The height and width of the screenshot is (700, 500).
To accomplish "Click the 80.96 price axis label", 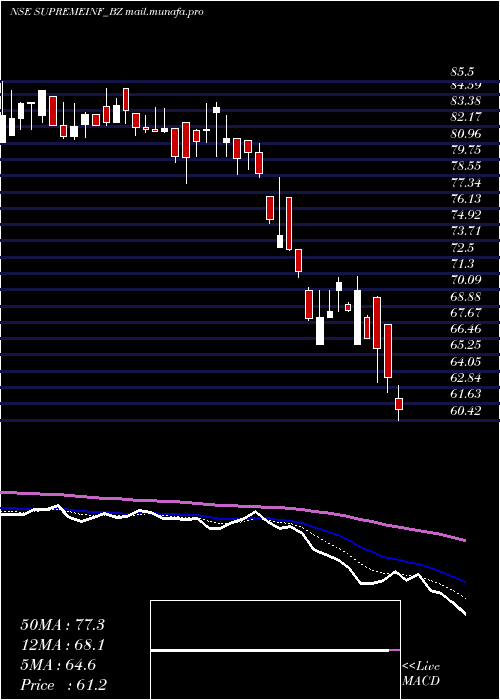I will (x=466, y=133).
